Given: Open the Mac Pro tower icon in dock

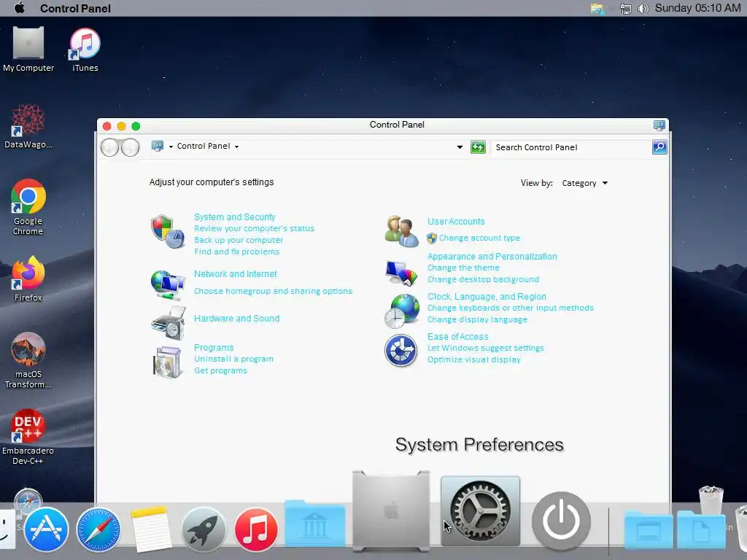Looking at the screenshot, I should coord(391,511).
